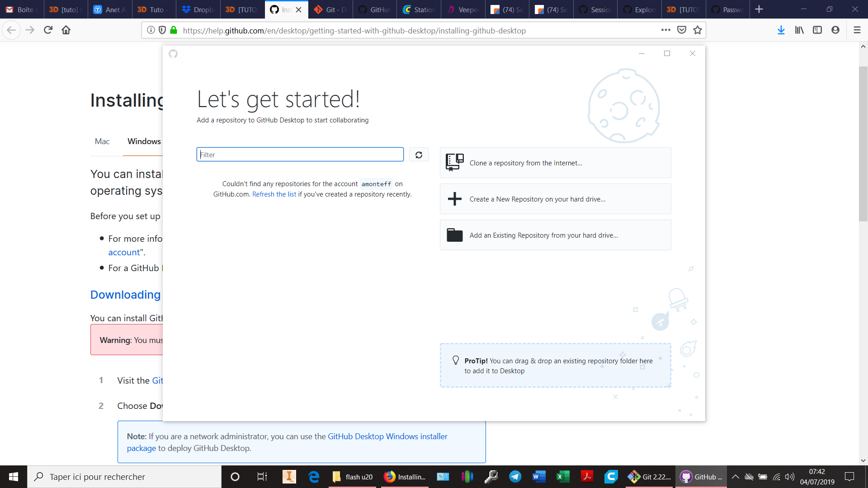868x488 pixels.
Task: Open Microsoft Word from taskbar
Action: pos(538,477)
